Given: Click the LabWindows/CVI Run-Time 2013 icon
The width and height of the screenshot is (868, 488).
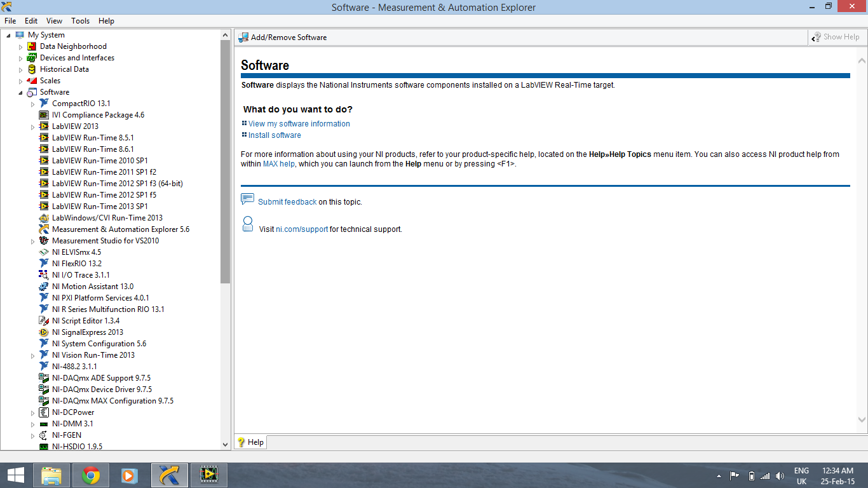Looking at the screenshot, I should point(44,218).
